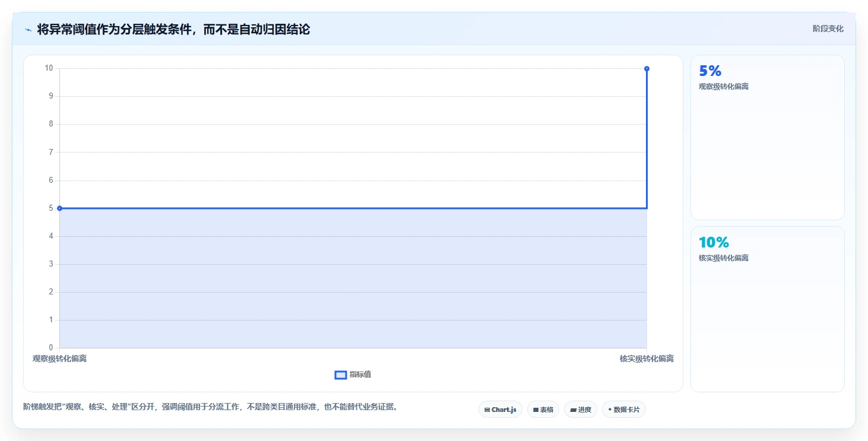This screenshot has width=868, height=441.
Task: Toggle the 指标值 legend item
Action: coord(353,375)
